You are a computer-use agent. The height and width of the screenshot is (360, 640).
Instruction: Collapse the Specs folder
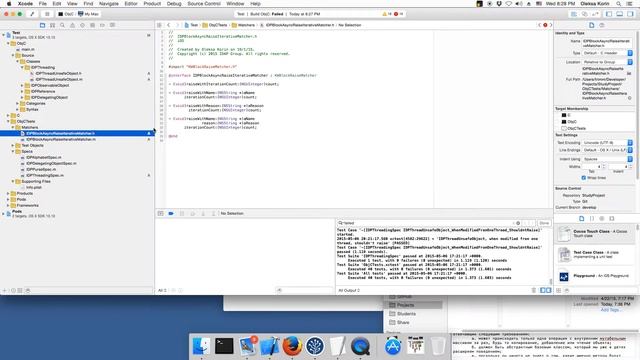(x=13, y=151)
